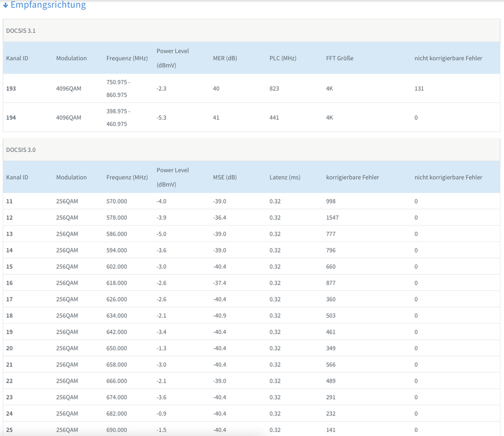
Task: Click the FFT Größe column header
Action: [x=340, y=58]
